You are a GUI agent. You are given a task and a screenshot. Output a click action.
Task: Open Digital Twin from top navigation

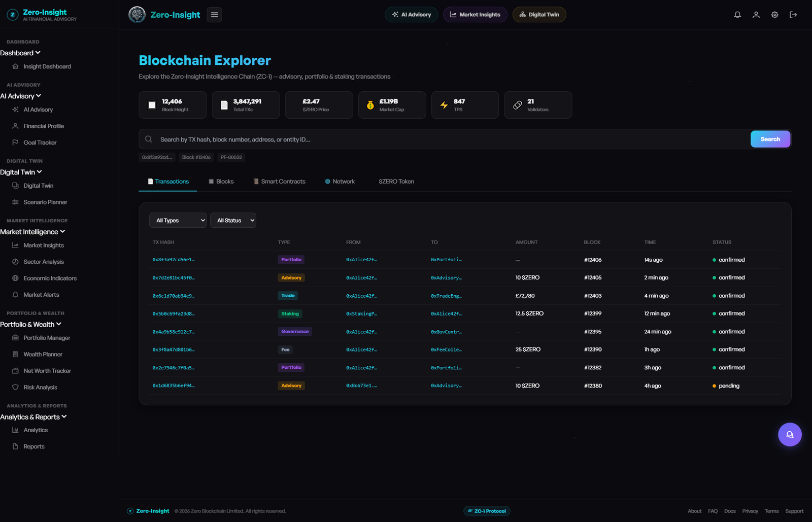(x=539, y=15)
